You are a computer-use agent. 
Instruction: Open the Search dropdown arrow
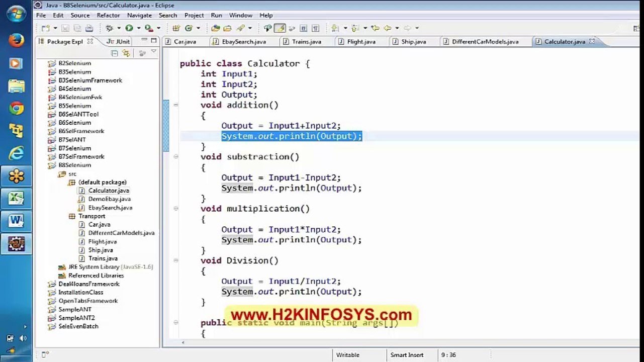tap(250, 28)
